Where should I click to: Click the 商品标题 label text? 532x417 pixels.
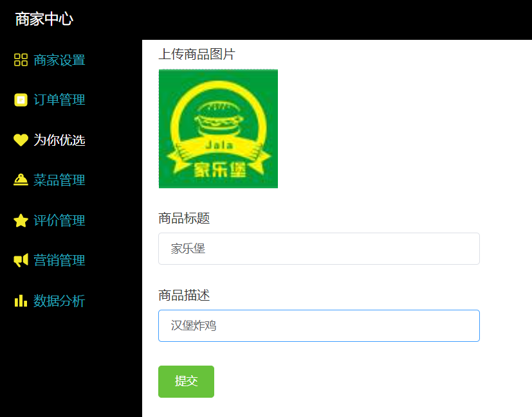184,218
